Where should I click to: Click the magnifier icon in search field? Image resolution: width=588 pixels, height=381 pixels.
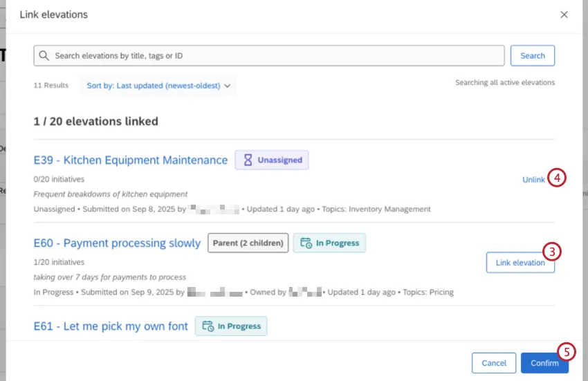[45, 56]
